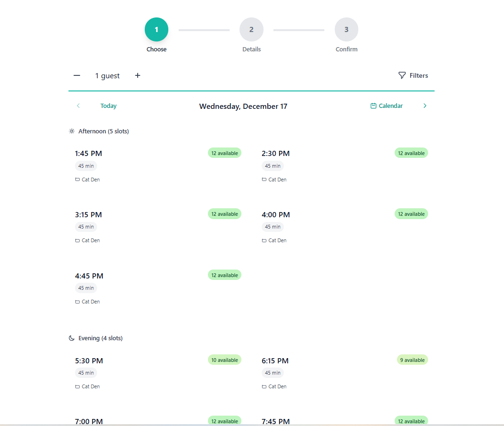
Task: Open the Filters panel
Action: point(413,75)
